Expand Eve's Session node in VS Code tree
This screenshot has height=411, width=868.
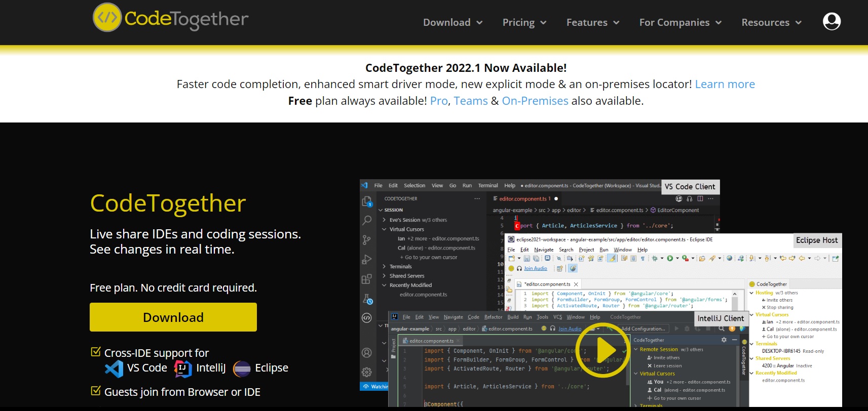384,220
